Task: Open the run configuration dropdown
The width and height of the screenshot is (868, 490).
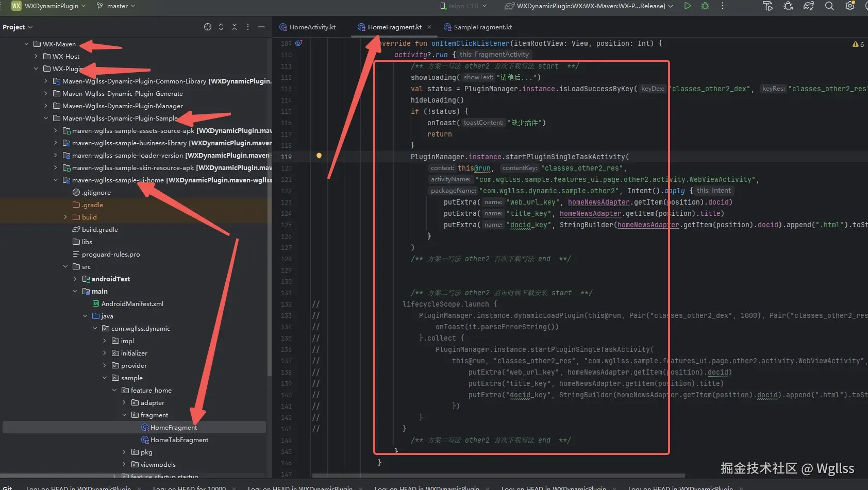Action: (x=589, y=6)
